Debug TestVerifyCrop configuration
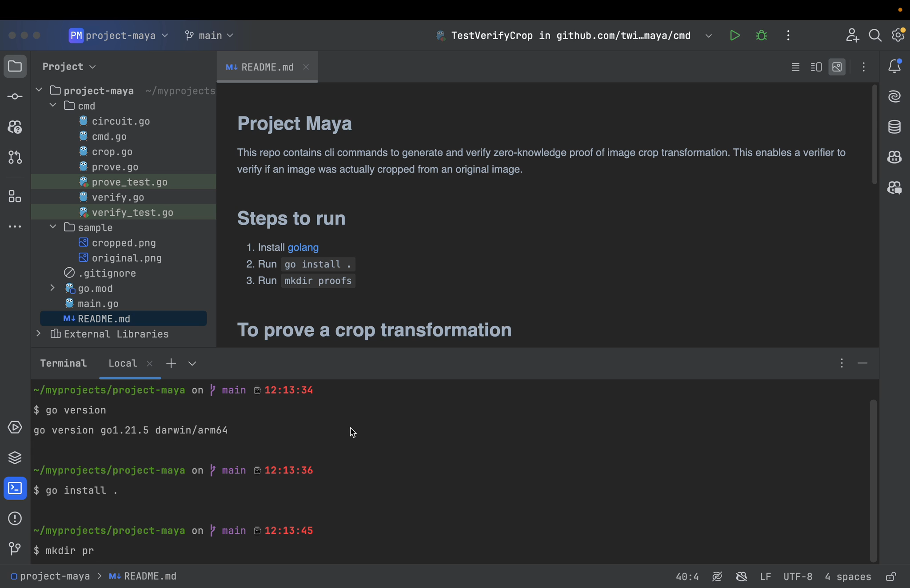 (762, 36)
